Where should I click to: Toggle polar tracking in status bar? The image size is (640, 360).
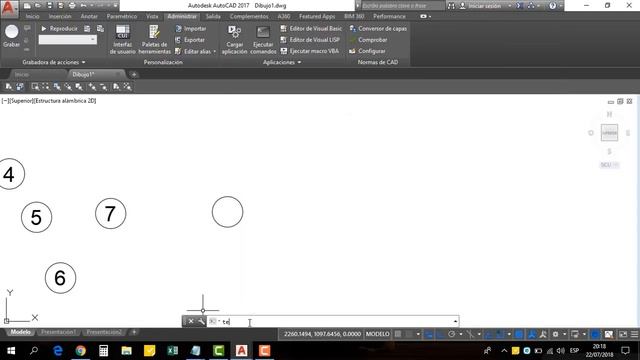pos(451,334)
